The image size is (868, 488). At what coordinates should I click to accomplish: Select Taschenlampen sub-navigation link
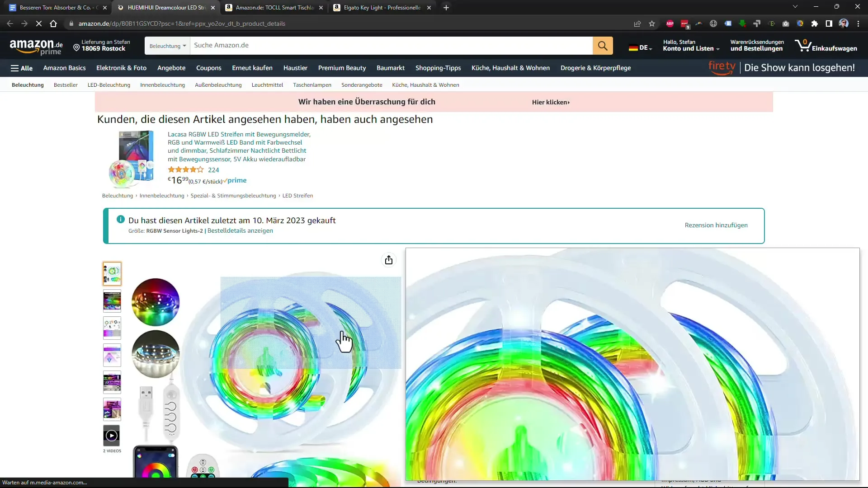tap(312, 85)
